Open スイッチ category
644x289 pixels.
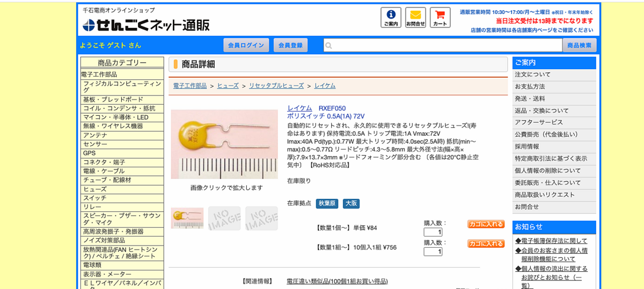122,198
